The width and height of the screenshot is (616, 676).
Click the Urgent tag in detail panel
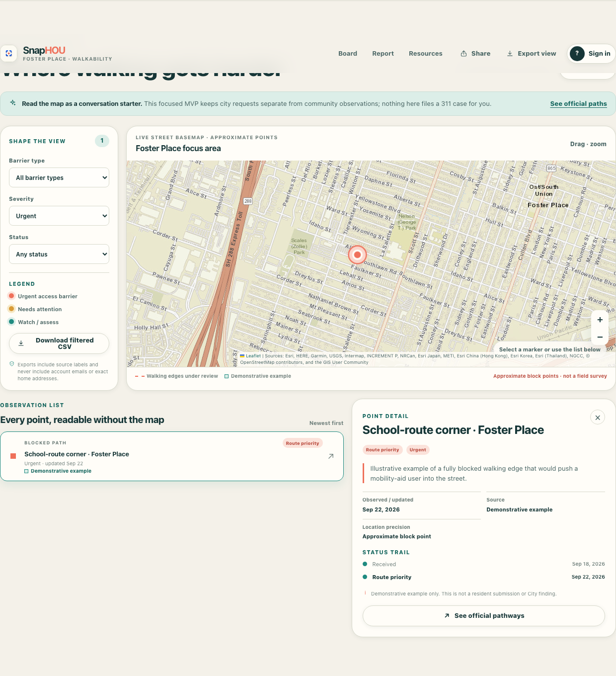(x=418, y=450)
